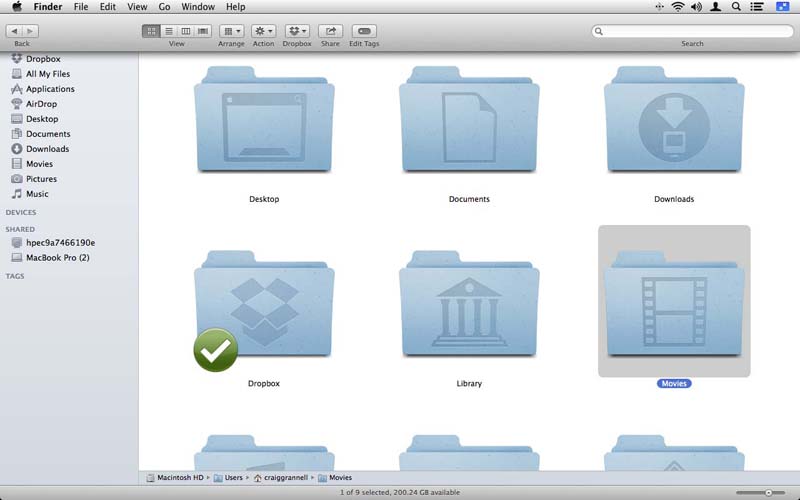The image size is (800, 500).
Task: Select the Downloads folder icon
Action: (674, 119)
